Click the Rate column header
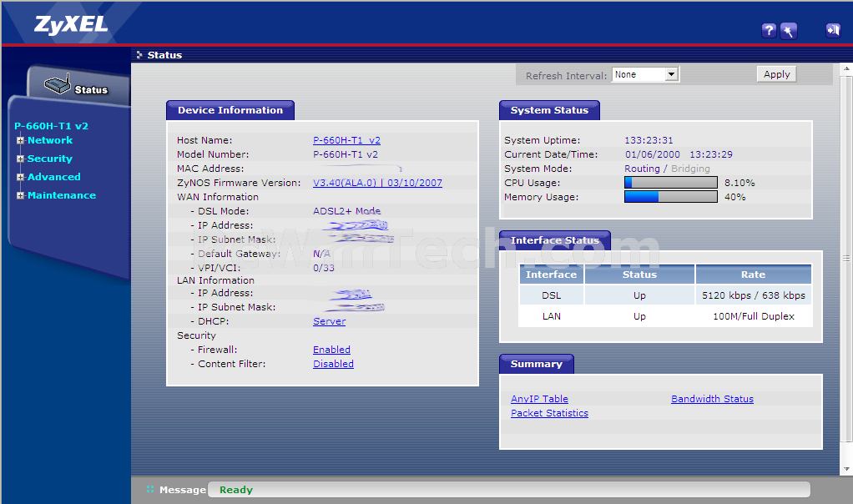 click(753, 275)
